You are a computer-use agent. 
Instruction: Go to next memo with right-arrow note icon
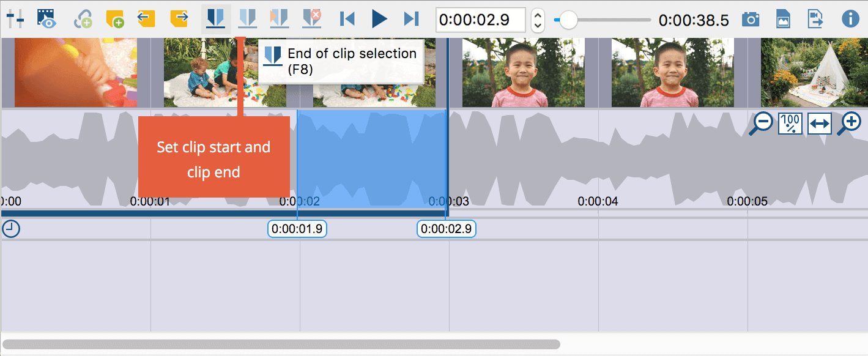click(179, 19)
